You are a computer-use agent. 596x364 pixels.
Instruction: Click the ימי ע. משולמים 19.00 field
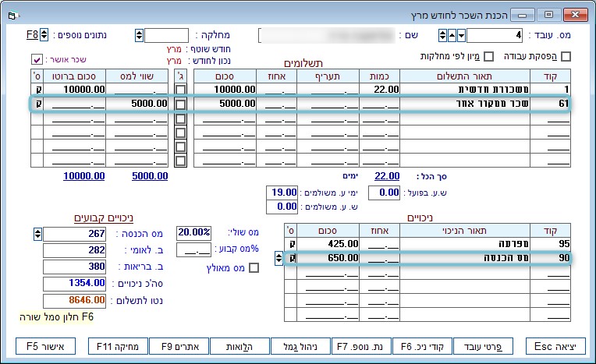point(282,193)
